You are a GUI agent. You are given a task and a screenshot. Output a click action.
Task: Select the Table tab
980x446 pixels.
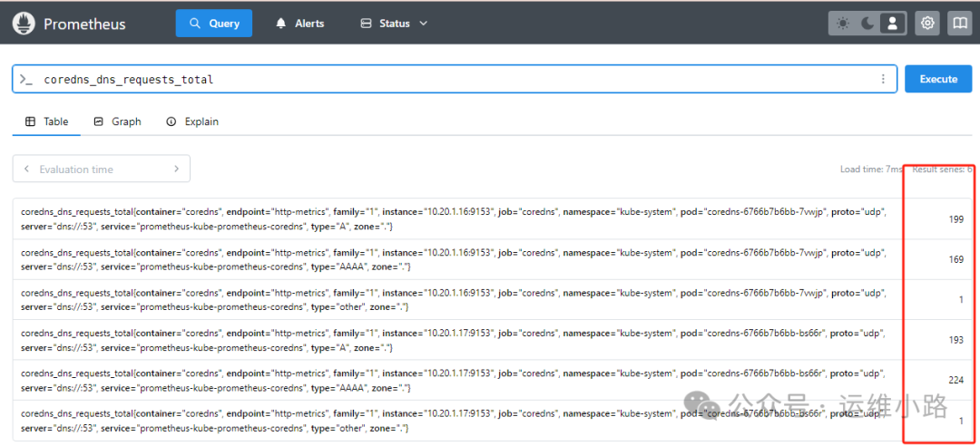(47, 121)
